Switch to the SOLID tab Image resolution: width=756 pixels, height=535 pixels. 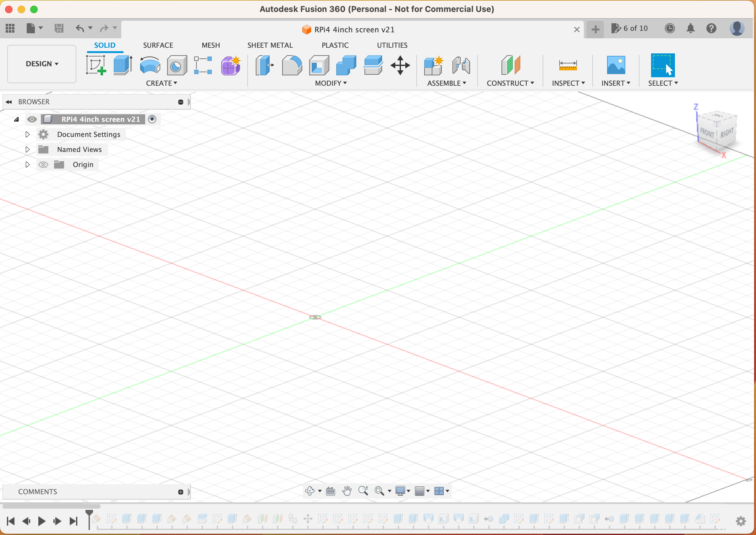105,46
